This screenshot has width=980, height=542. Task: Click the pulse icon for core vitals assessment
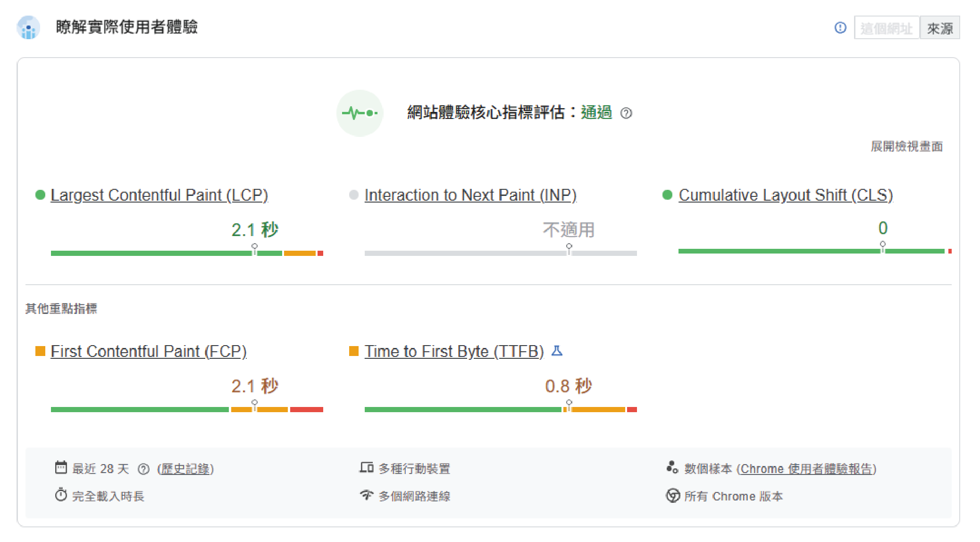tap(360, 113)
